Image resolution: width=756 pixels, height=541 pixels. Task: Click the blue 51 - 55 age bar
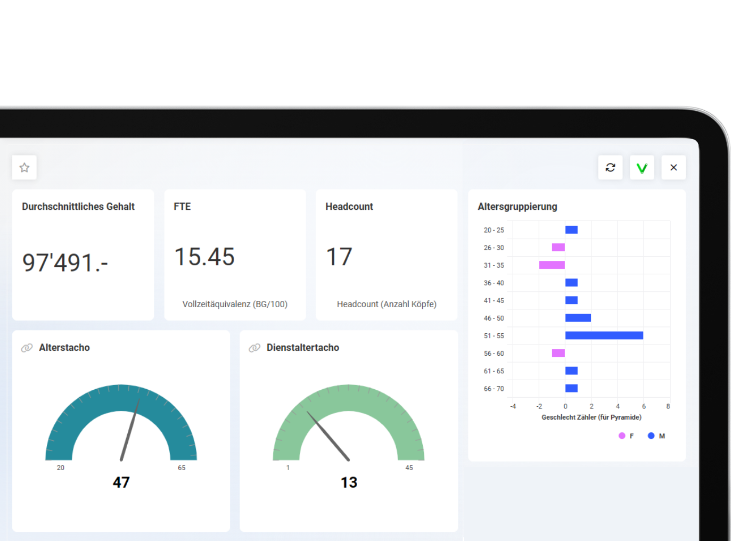(604, 335)
